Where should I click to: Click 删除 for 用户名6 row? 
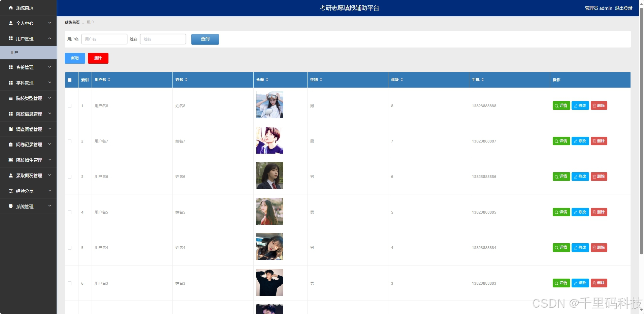(599, 177)
